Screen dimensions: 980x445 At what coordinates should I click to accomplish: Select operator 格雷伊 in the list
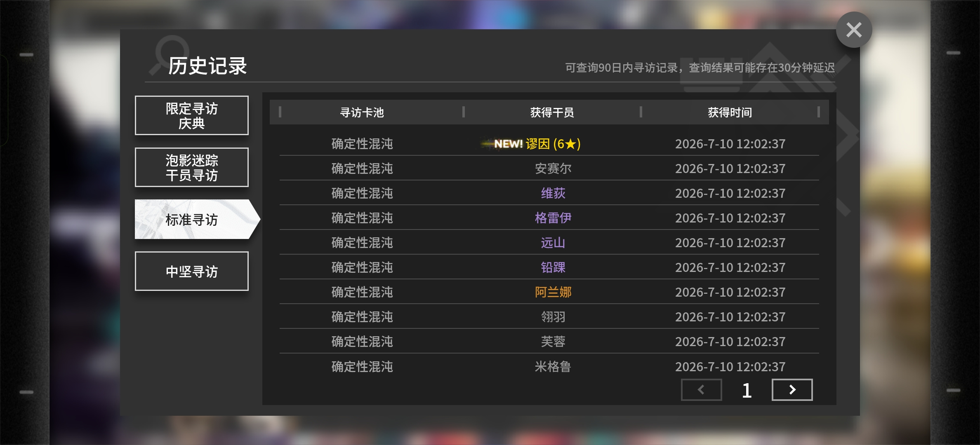(x=553, y=218)
